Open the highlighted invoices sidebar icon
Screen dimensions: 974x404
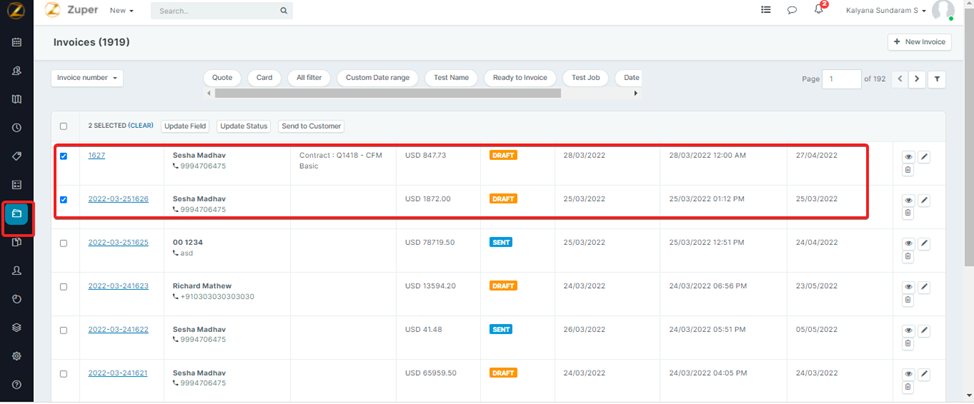(x=16, y=214)
